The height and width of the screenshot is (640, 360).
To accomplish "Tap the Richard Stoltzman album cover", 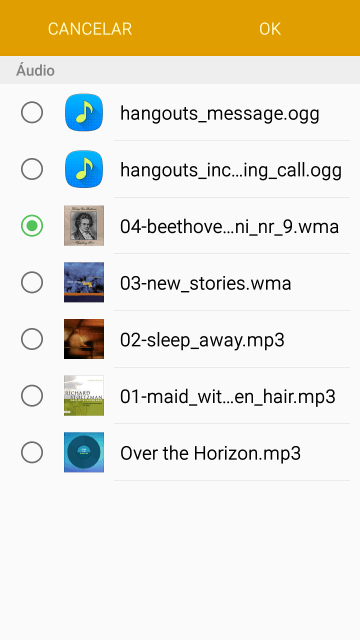I will coord(84,396).
